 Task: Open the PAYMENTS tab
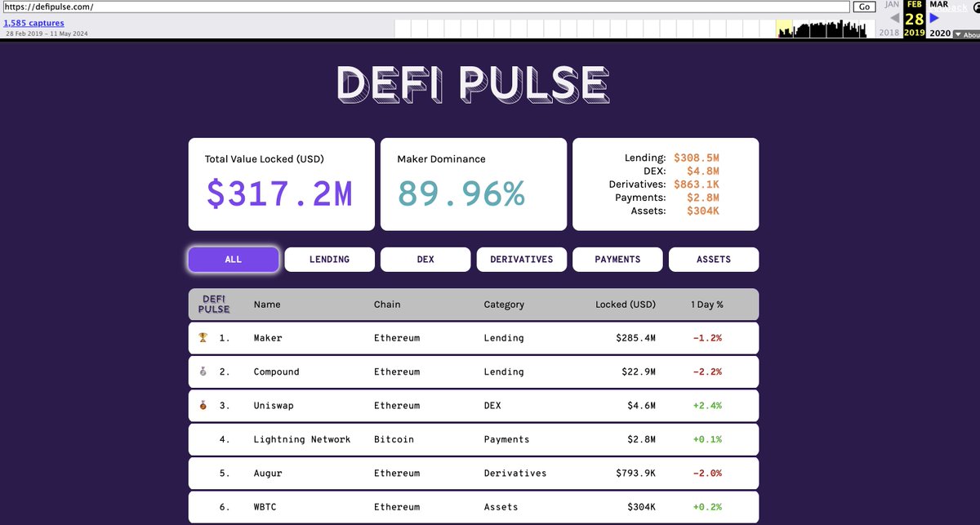tap(617, 260)
